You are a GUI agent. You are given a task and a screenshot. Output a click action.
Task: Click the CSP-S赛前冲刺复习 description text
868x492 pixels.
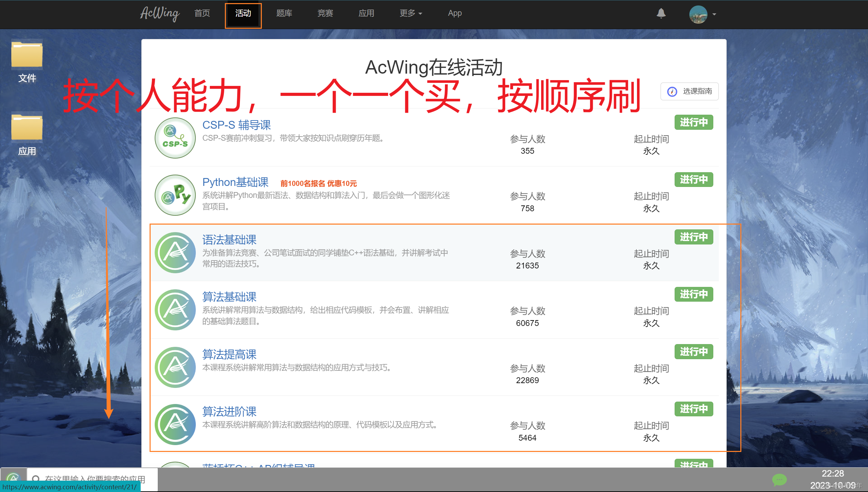click(x=294, y=138)
